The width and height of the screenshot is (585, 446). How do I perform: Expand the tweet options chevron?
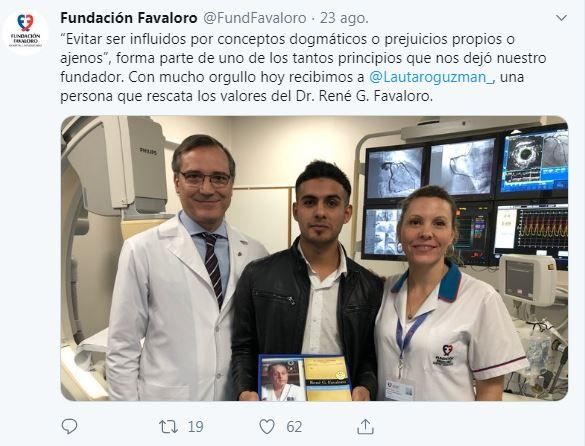(x=561, y=18)
